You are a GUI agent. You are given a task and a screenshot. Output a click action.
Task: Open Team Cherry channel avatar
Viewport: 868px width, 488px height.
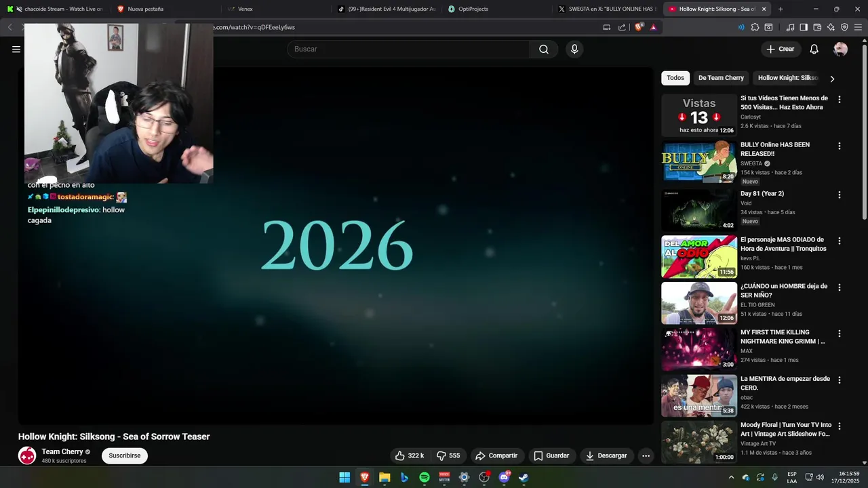pyautogui.click(x=27, y=455)
